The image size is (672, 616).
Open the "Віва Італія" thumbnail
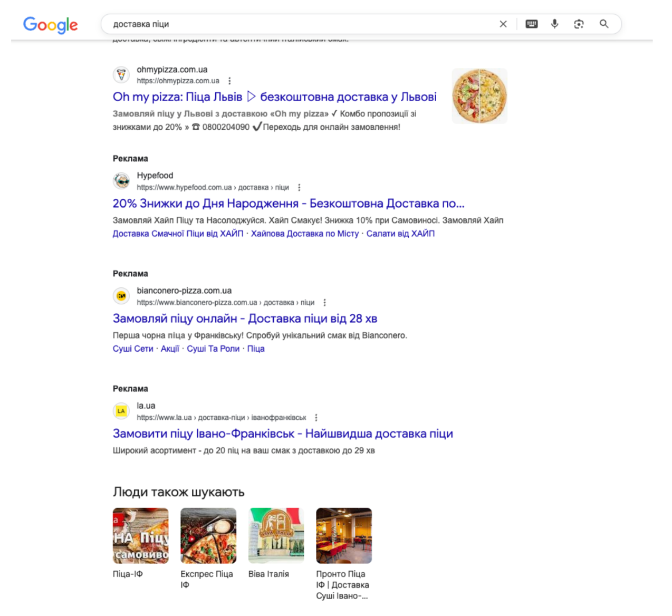(276, 536)
